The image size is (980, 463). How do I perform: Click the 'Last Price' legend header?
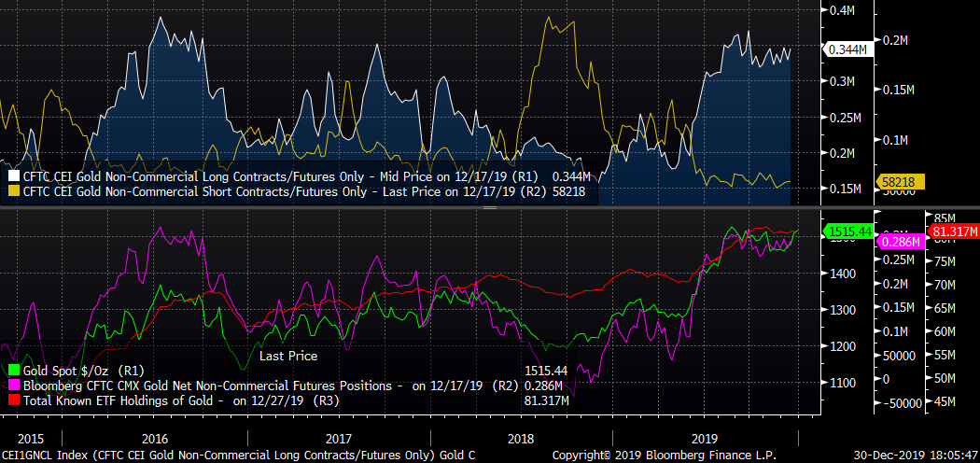coord(288,357)
